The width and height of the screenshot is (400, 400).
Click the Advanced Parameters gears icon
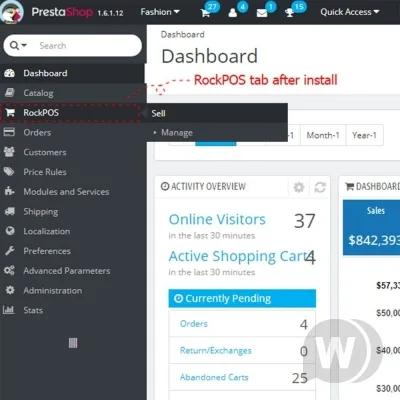(9, 270)
